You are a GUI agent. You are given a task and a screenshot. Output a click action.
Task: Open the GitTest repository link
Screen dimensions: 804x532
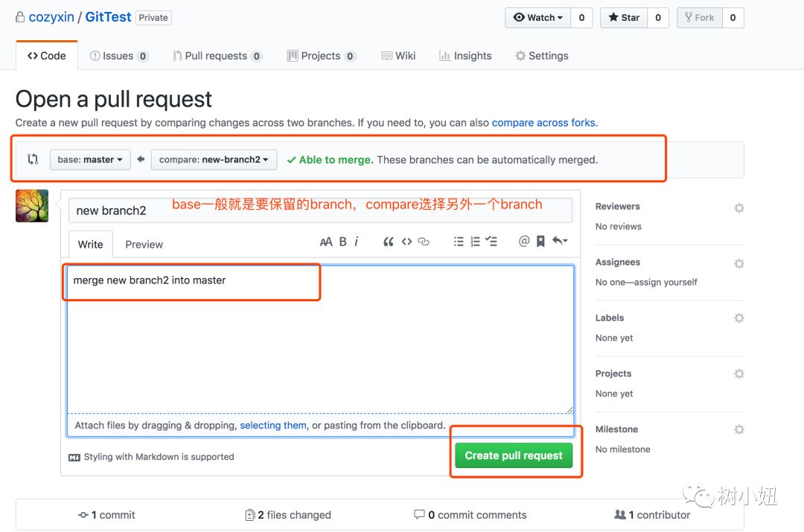click(x=108, y=17)
